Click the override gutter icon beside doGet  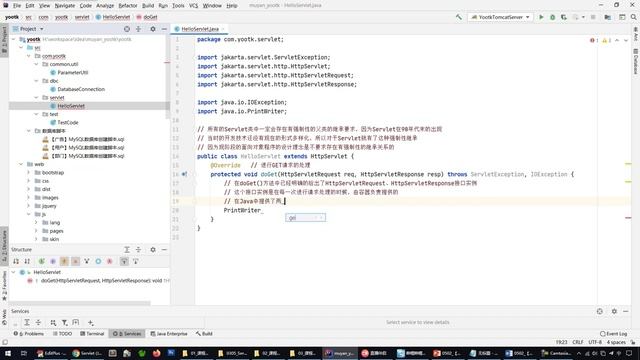tap(184, 174)
